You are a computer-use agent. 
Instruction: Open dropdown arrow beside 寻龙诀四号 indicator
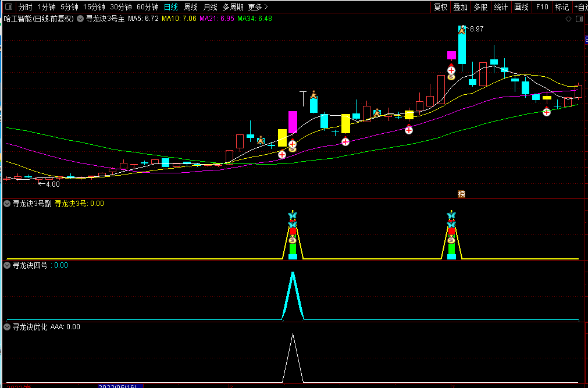[x=7, y=265]
